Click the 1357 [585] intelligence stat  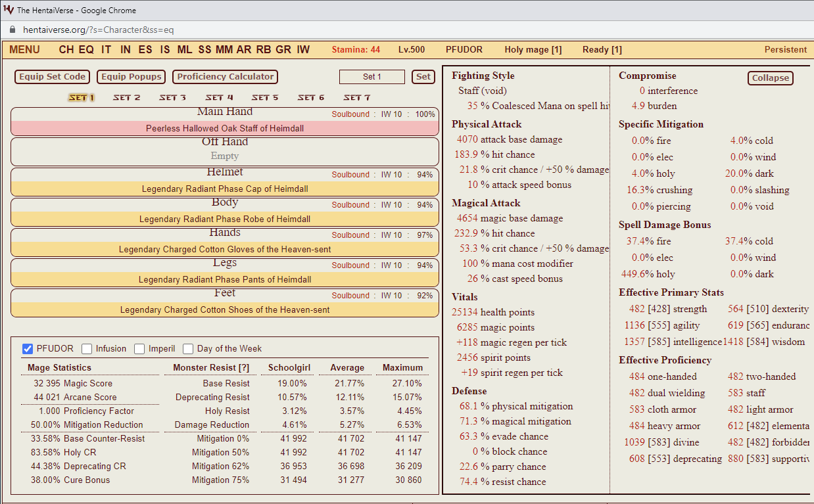673,342
